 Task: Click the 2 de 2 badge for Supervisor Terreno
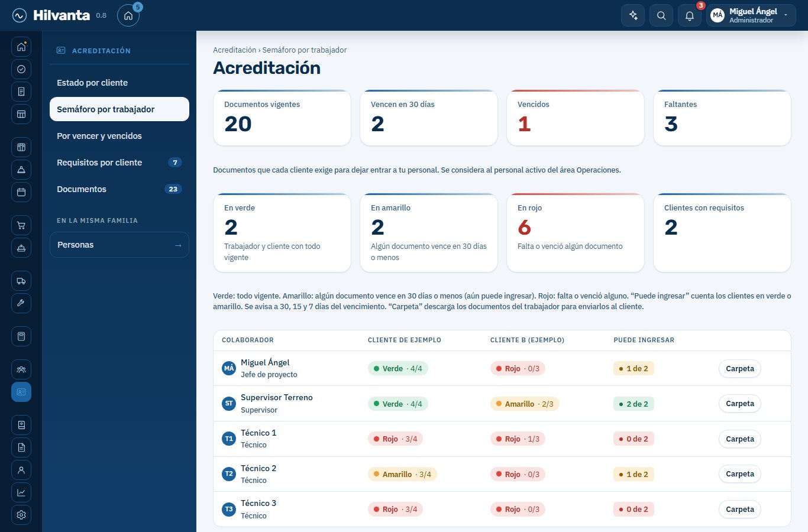click(634, 404)
